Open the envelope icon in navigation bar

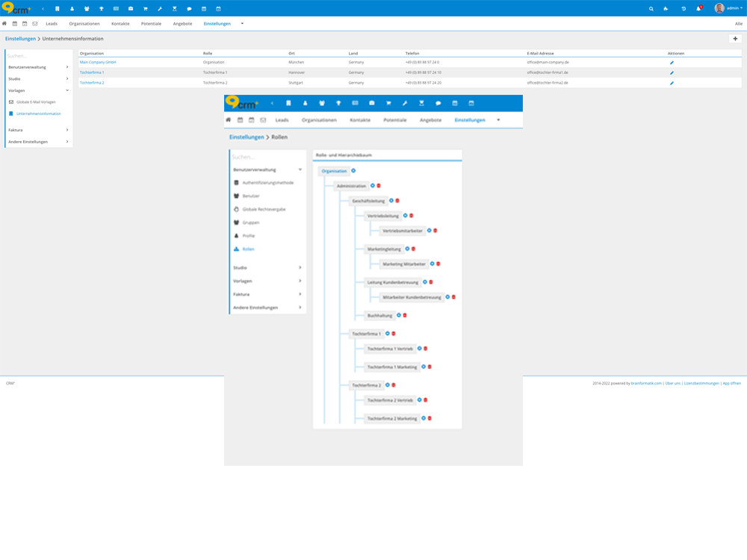coord(35,24)
